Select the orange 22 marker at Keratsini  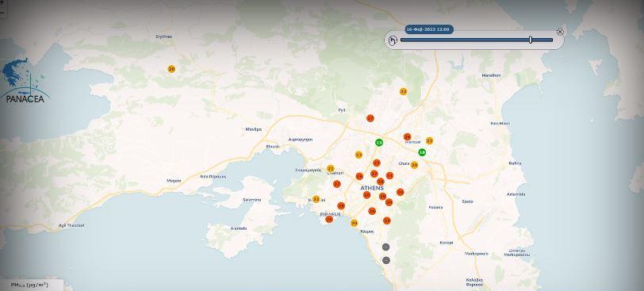click(x=316, y=199)
